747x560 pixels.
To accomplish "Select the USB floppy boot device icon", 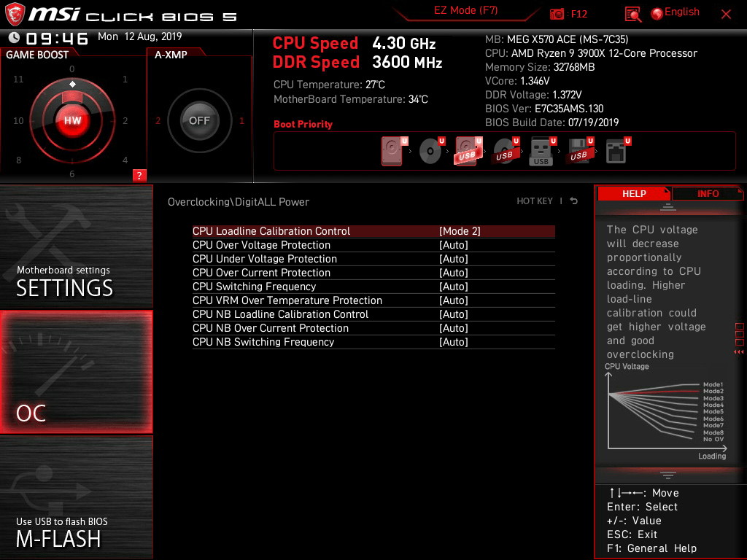I will coord(580,151).
